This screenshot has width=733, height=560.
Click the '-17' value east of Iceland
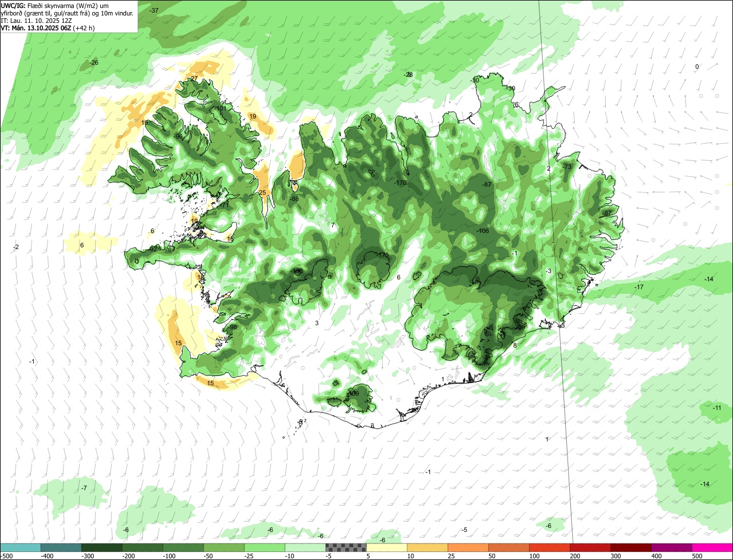639,287
